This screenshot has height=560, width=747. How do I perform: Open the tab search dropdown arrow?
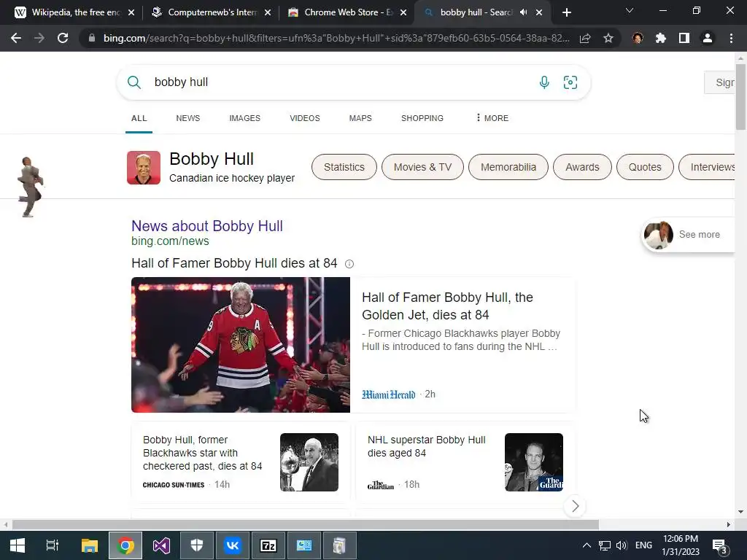point(630,10)
